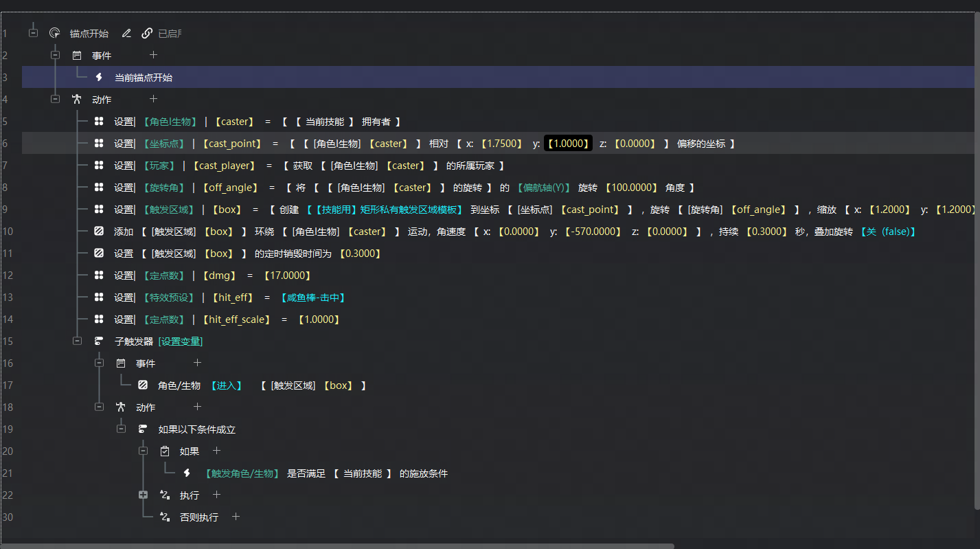980x549 pixels.
Task: Click the four-dot icon on the hit_eff_scale row
Action: coord(99,319)
